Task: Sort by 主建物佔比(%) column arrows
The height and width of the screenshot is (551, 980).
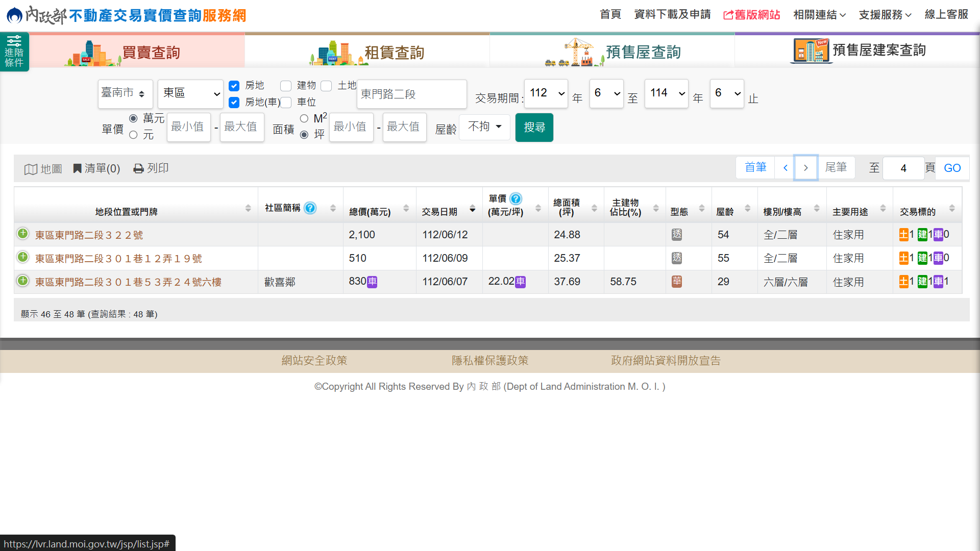Action: click(656, 208)
